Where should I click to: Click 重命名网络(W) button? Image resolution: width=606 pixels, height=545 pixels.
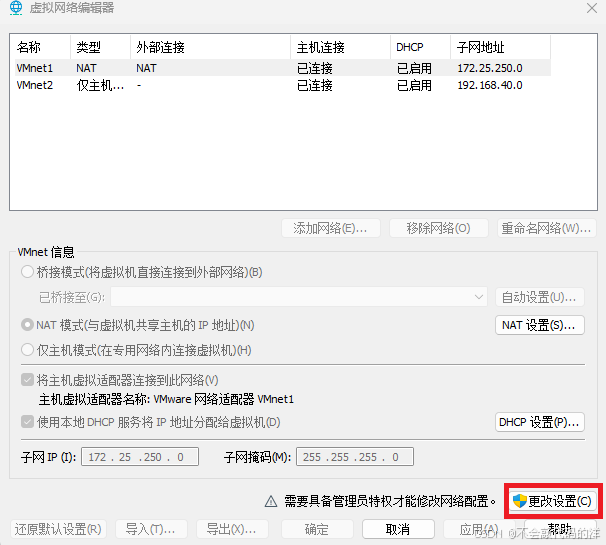click(547, 228)
